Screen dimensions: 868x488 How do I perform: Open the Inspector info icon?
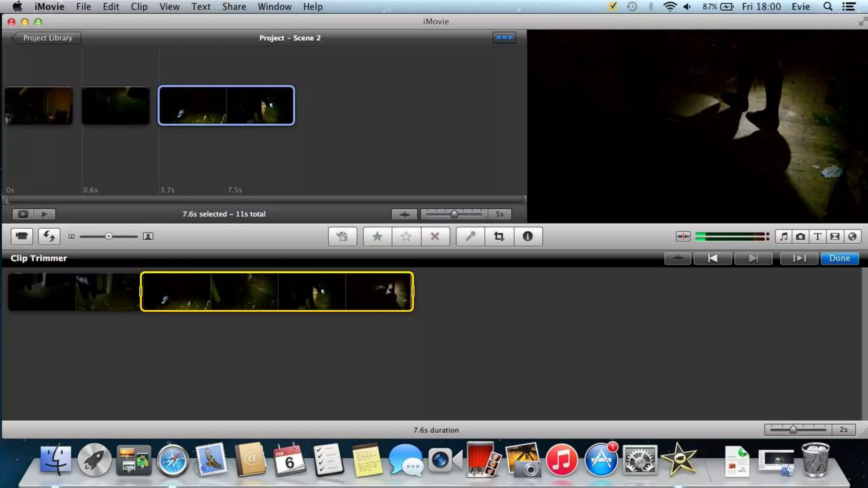[528, 236]
